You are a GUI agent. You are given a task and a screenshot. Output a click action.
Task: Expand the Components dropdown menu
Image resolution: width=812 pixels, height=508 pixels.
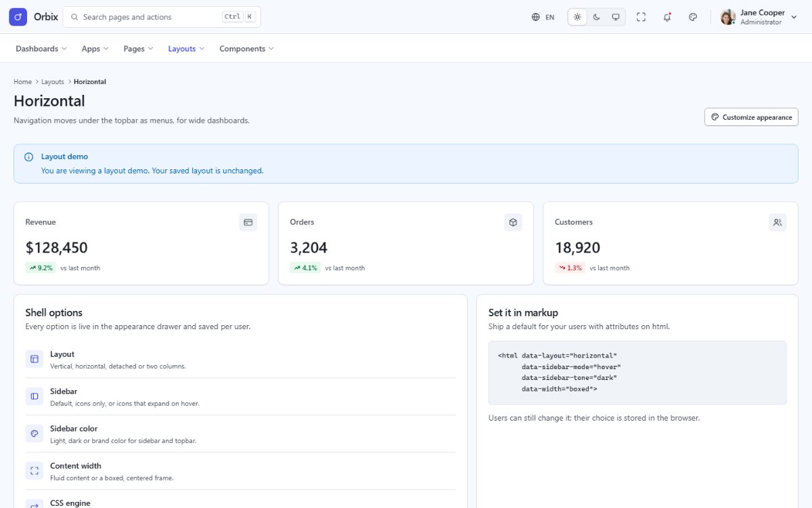[x=246, y=49]
